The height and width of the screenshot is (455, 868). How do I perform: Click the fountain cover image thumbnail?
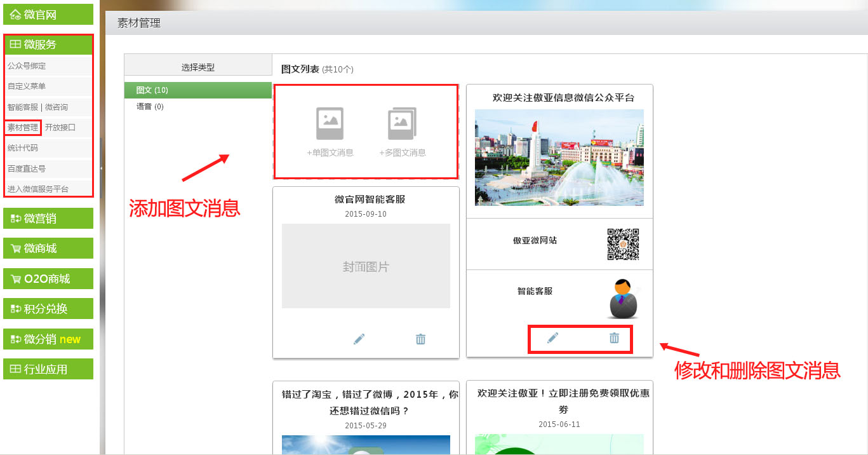559,157
